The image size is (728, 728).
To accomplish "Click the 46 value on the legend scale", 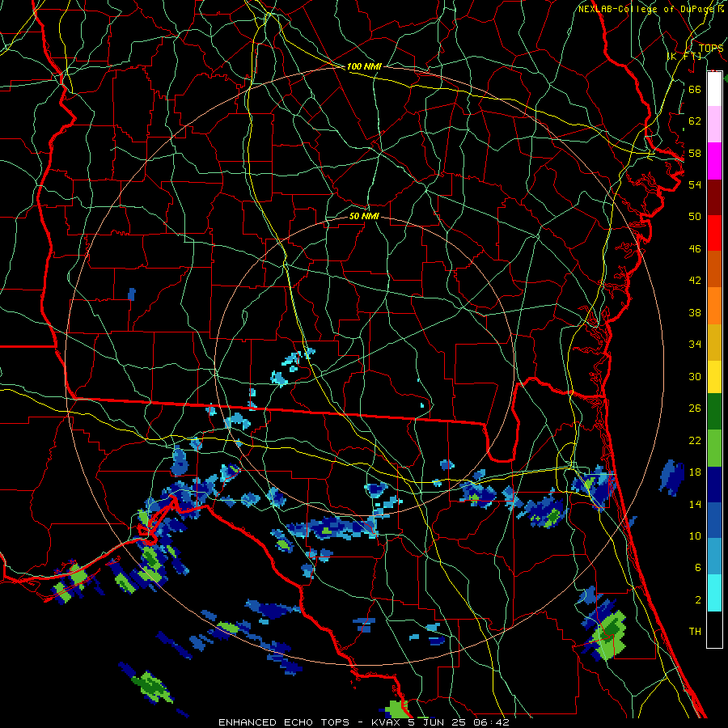I will 695,249.
